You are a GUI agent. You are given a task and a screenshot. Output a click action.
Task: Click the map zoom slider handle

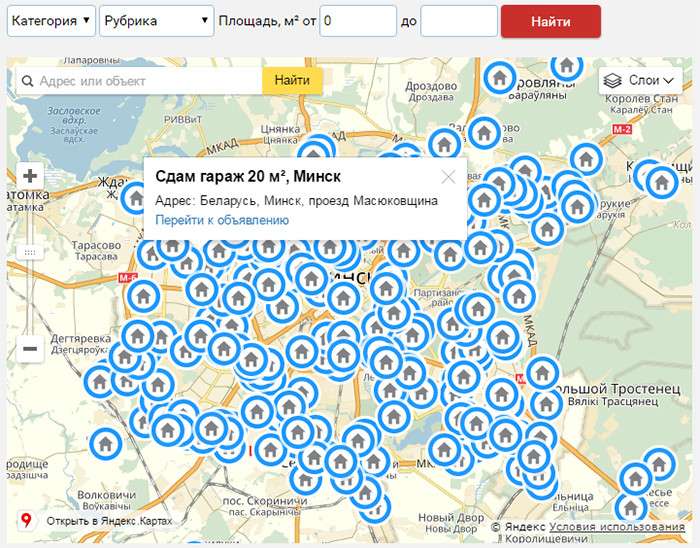click(x=30, y=252)
